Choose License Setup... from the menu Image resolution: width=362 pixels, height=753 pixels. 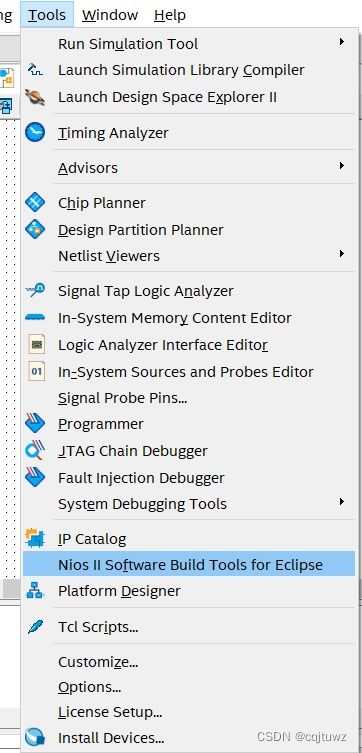(x=110, y=712)
